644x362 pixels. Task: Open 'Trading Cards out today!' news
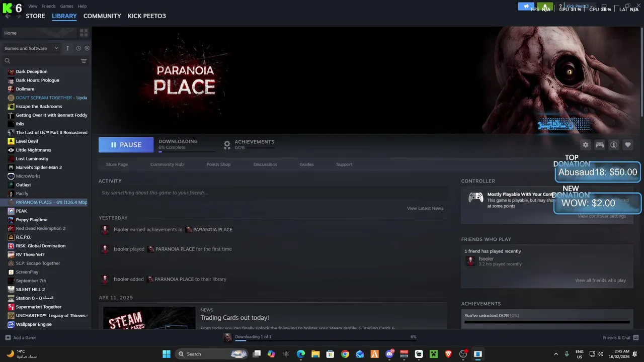[x=234, y=318]
